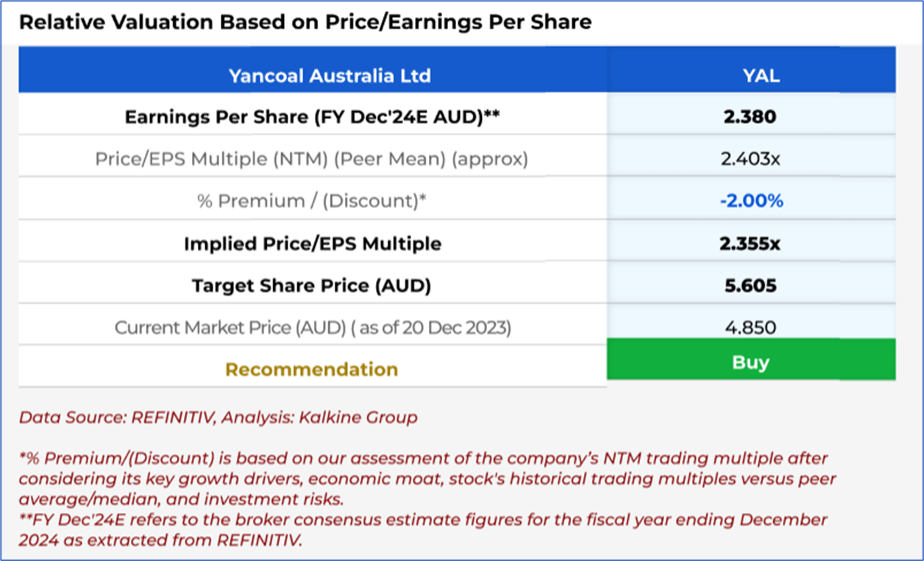Click the Relative Valuation table title
The width and height of the screenshot is (924, 561).
[305, 22]
